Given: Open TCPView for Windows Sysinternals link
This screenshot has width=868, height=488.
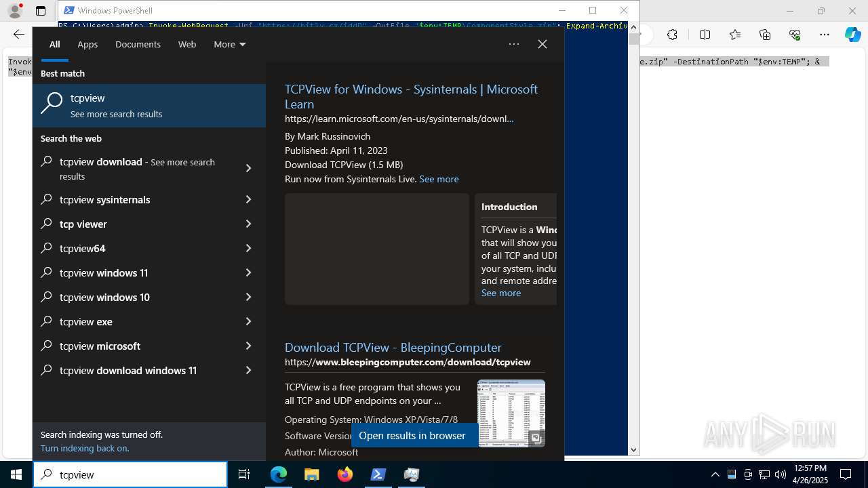Looking at the screenshot, I should 411,96.
